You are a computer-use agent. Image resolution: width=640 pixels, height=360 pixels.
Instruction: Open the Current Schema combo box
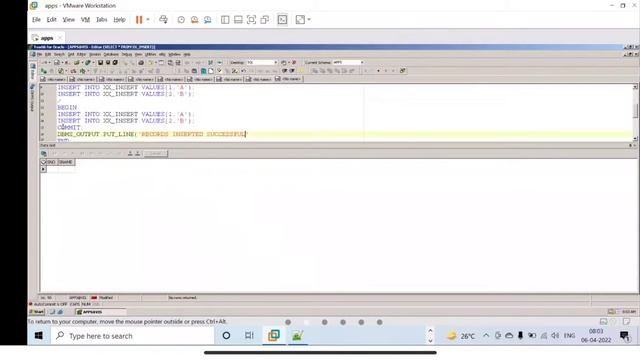[x=348, y=62]
